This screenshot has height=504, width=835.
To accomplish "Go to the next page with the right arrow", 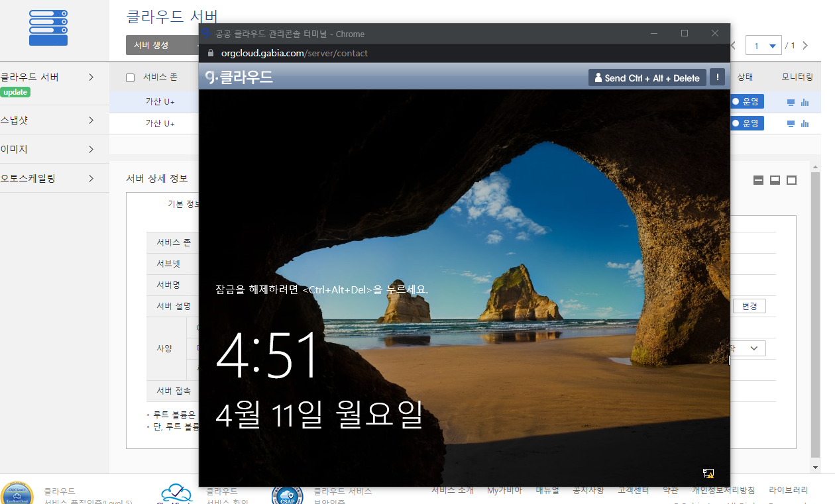I will click(x=805, y=46).
